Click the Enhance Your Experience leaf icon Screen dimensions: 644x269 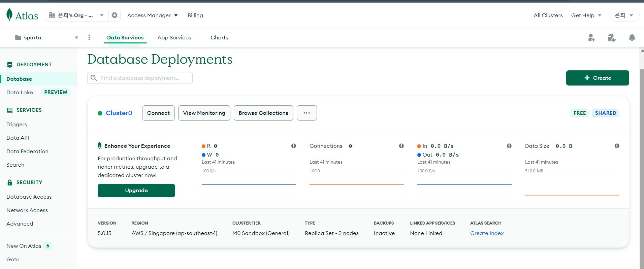(100, 145)
